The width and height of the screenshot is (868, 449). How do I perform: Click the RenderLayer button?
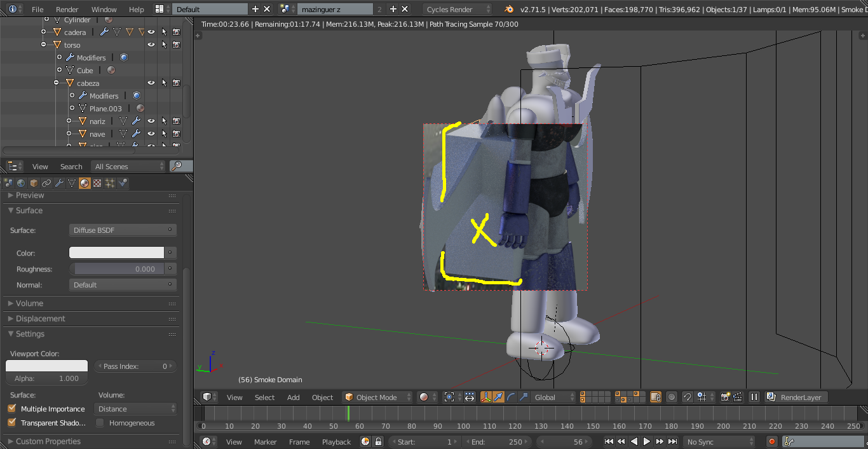tap(796, 397)
